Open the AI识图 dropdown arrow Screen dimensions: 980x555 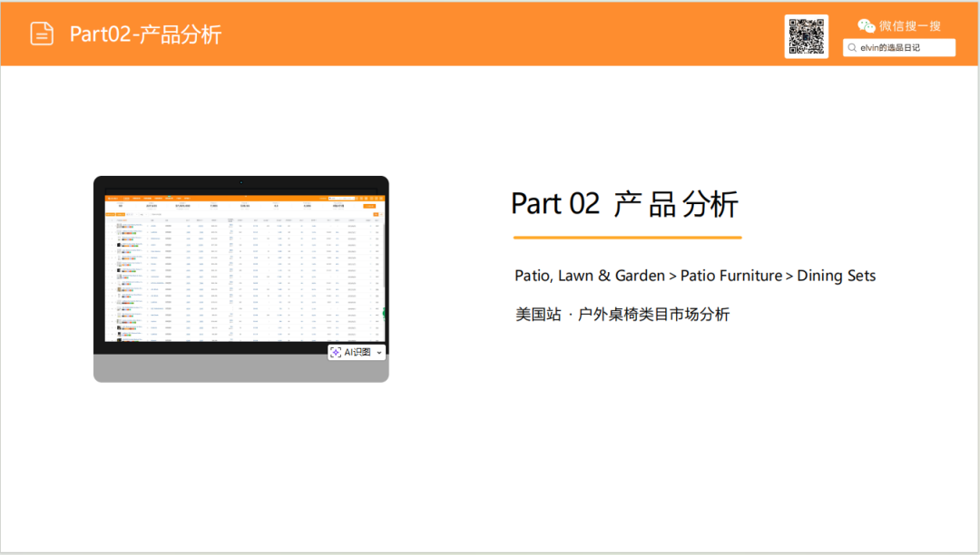(x=379, y=353)
